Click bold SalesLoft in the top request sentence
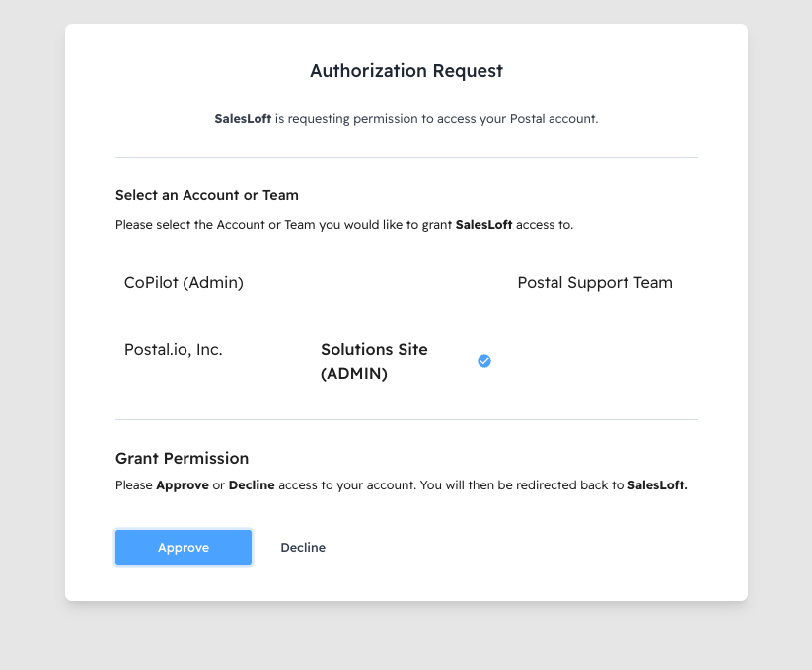This screenshot has width=812, height=670. coord(243,119)
